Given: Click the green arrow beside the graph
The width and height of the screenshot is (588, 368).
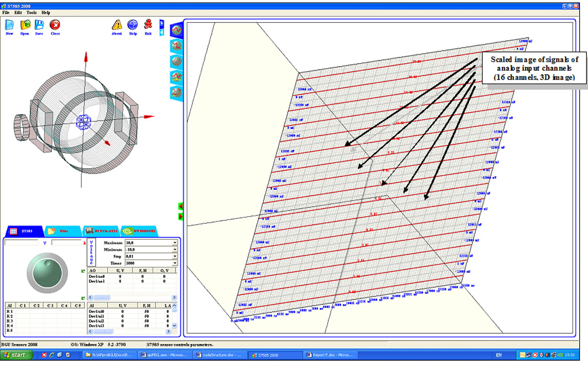Looking at the screenshot, I should coord(180,207).
